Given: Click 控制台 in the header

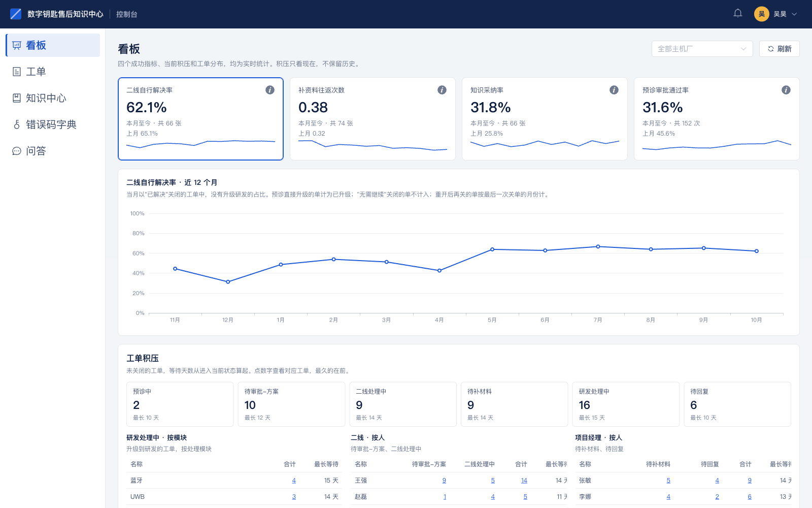Looking at the screenshot, I should click(x=126, y=14).
